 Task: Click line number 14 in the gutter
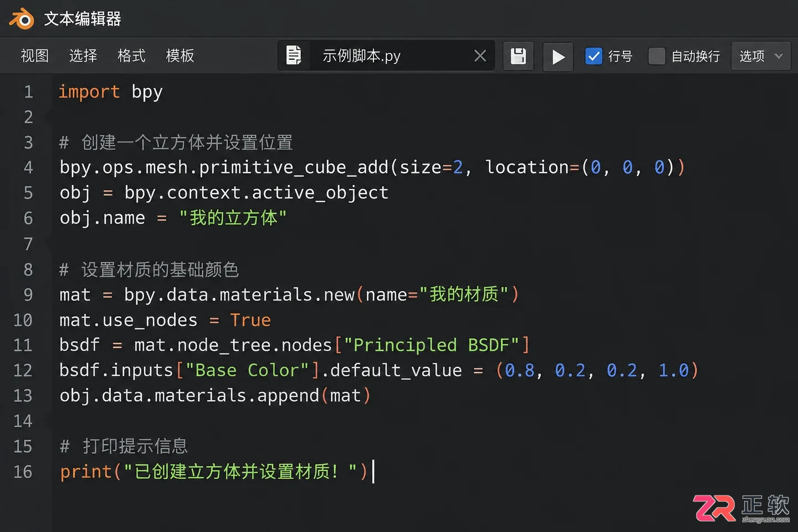pos(23,421)
